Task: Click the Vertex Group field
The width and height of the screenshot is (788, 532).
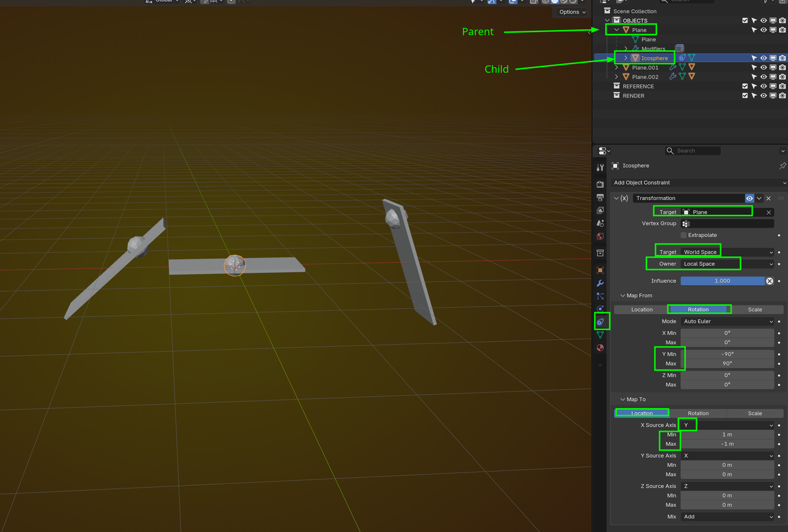Action: click(727, 224)
